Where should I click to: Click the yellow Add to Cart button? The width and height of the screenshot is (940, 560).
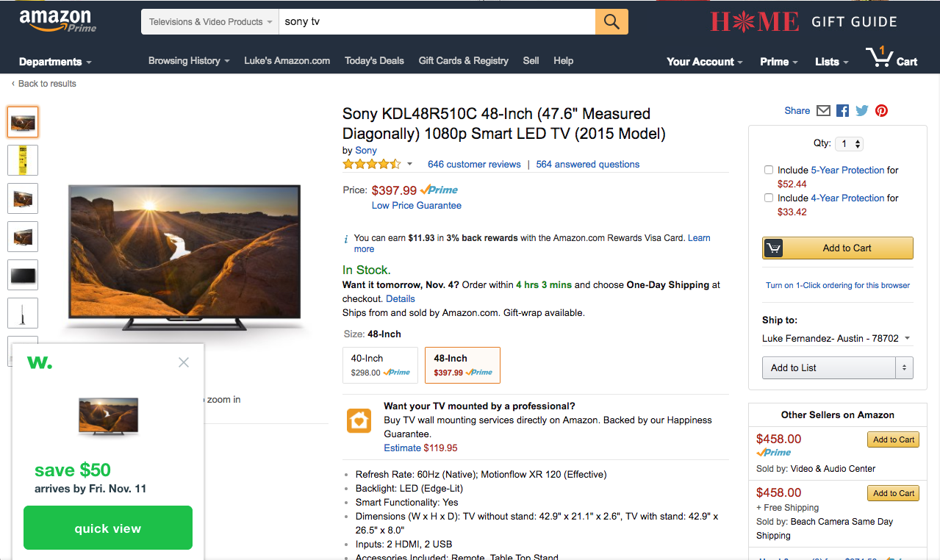(x=838, y=248)
